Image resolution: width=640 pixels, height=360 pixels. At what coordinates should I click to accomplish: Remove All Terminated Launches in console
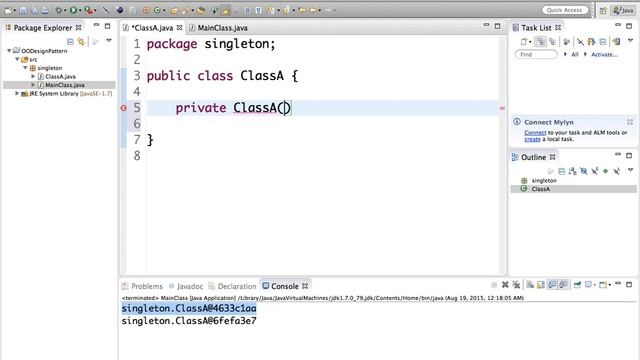point(516,284)
